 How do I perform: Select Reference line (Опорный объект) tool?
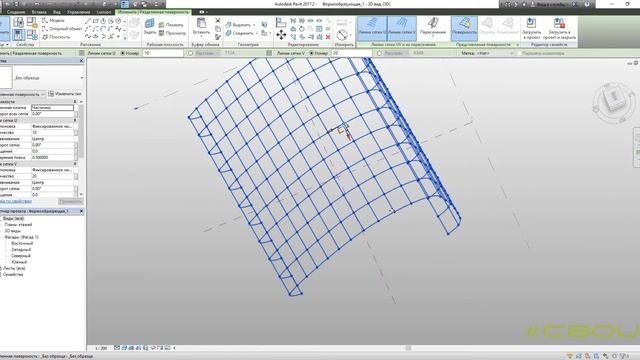[62, 29]
